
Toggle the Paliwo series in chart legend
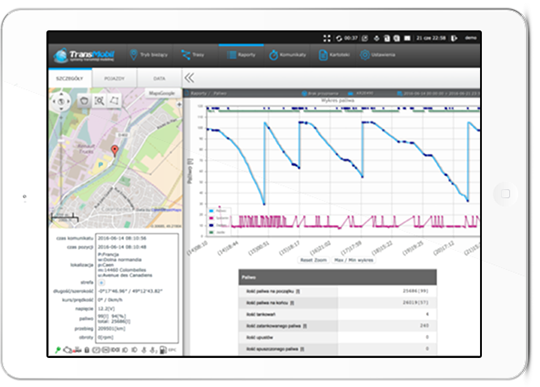pos(218,211)
